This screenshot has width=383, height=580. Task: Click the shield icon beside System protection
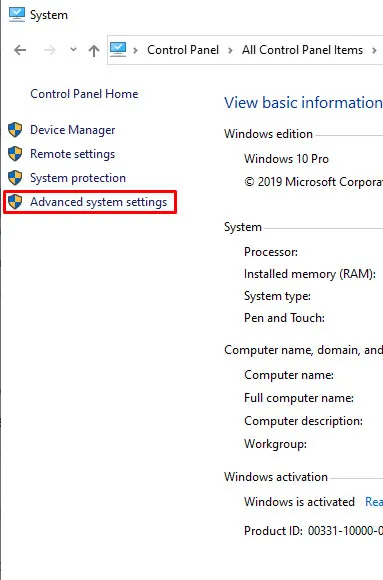coord(15,178)
